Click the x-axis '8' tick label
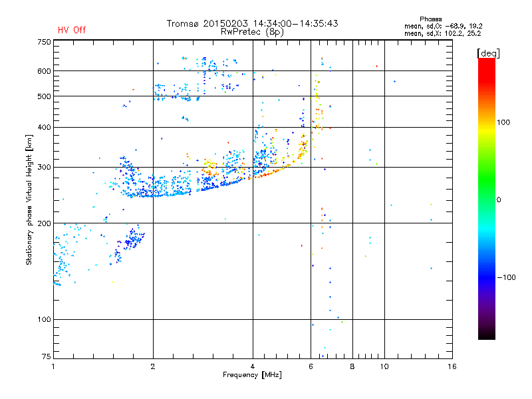 [x=352, y=366]
